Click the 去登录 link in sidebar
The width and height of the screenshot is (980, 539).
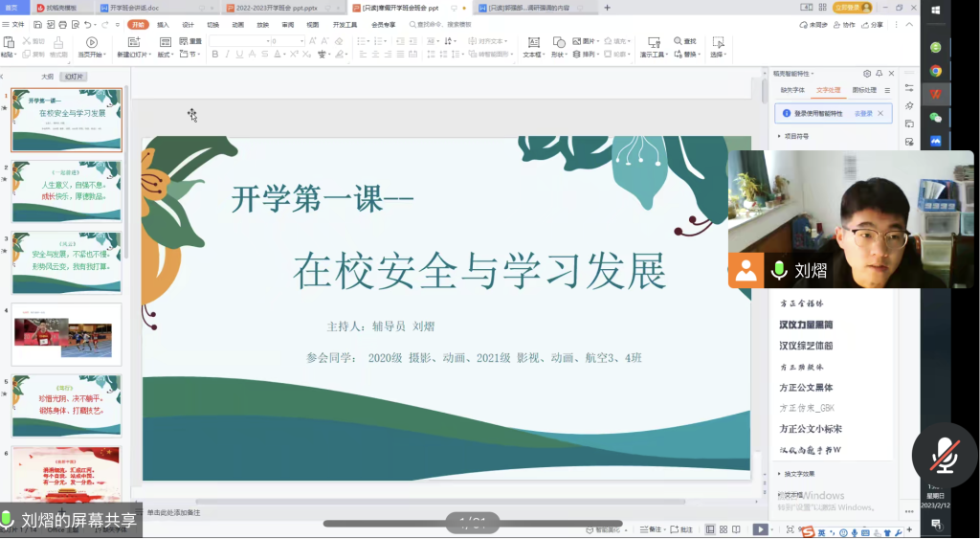(862, 113)
